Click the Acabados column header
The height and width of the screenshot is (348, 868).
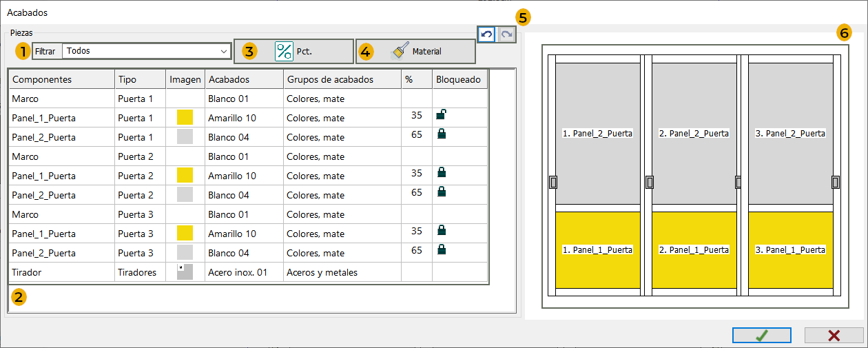[244, 79]
